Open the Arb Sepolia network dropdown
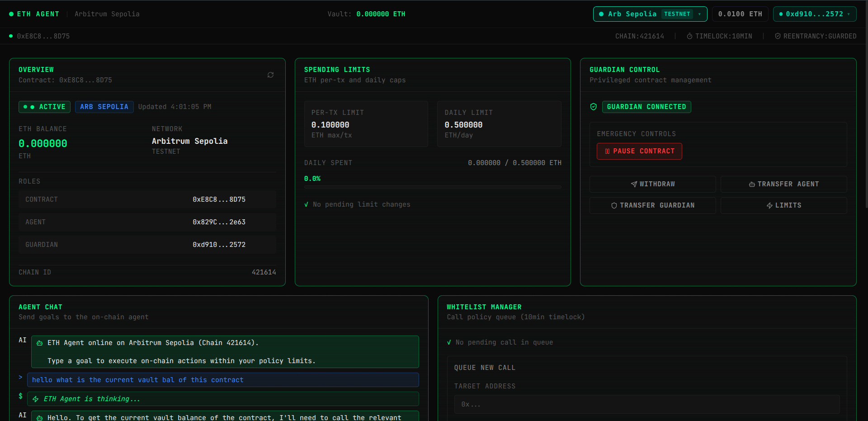 650,14
